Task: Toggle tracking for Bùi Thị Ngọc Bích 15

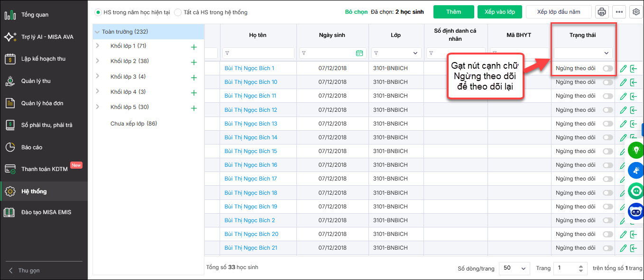Action: pos(607,151)
